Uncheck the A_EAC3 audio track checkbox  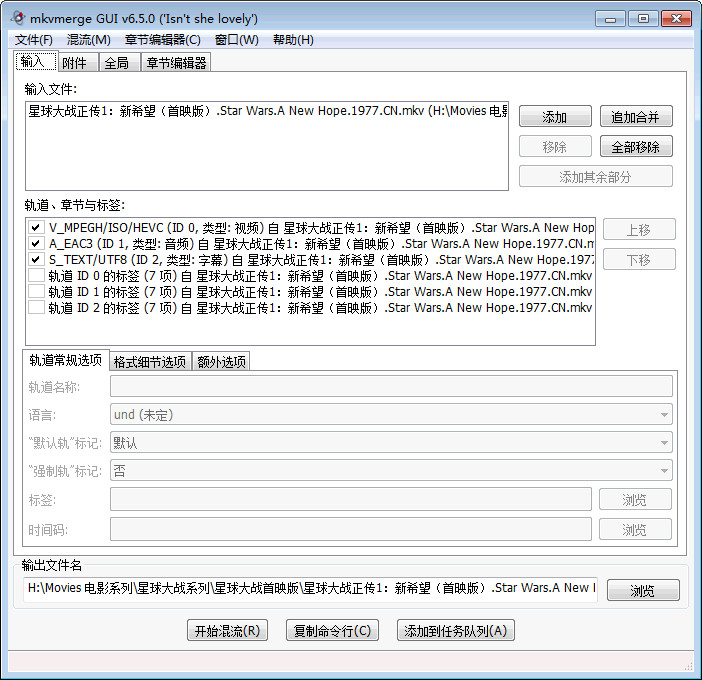(x=36, y=244)
